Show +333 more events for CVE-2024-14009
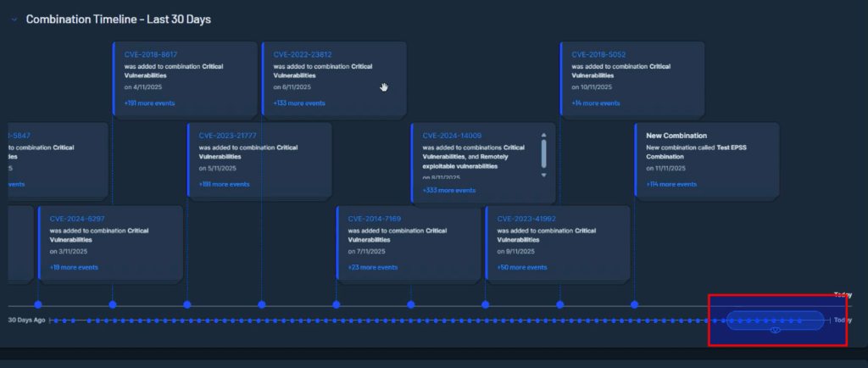Screen dimensions: 868x368 click(x=448, y=191)
